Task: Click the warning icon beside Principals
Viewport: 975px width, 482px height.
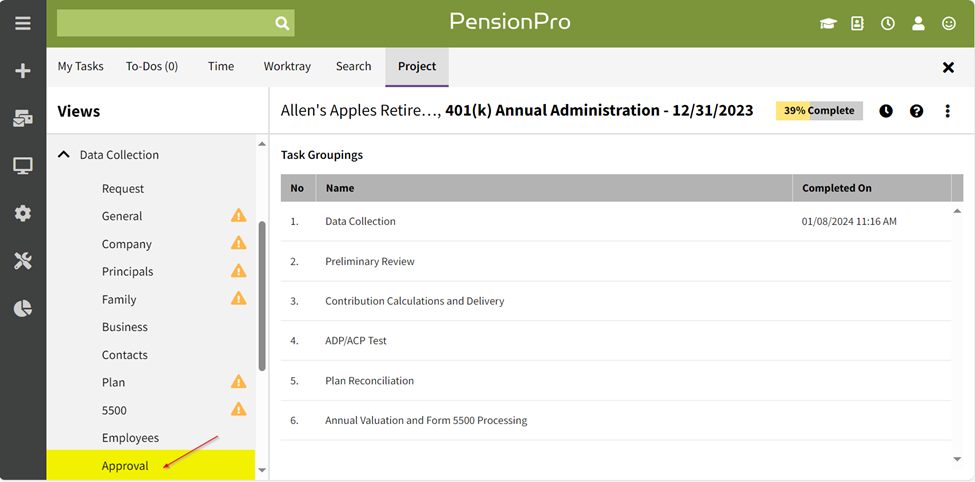Action: (x=239, y=271)
